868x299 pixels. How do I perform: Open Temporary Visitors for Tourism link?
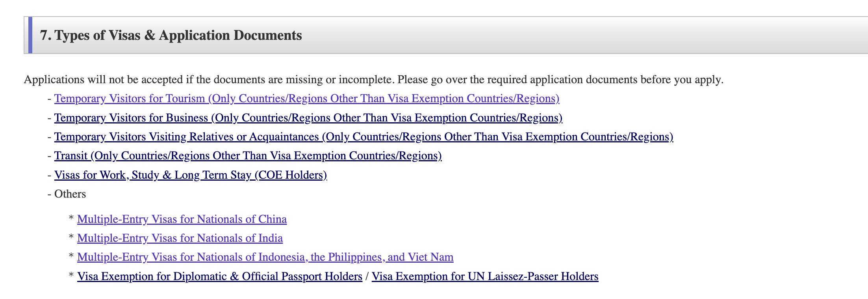coord(306,99)
